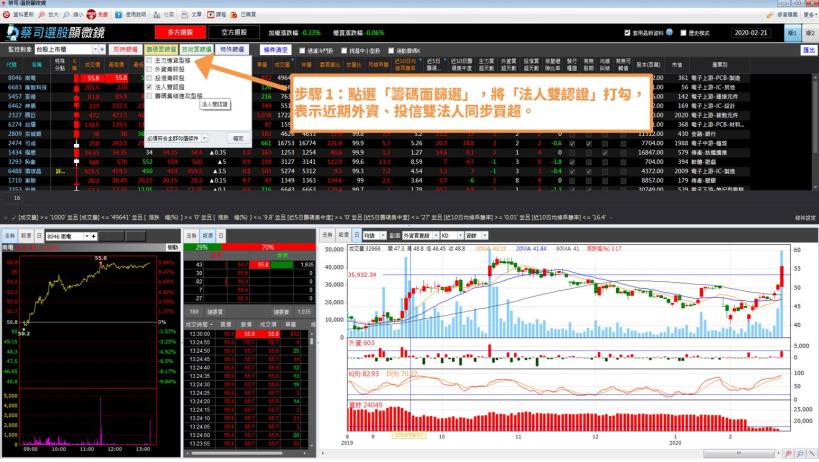Uncheck the 法人雙認證 option

pyautogui.click(x=149, y=87)
